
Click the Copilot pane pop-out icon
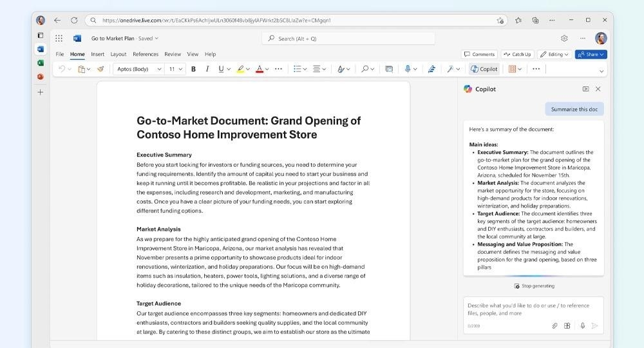click(585, 89)
